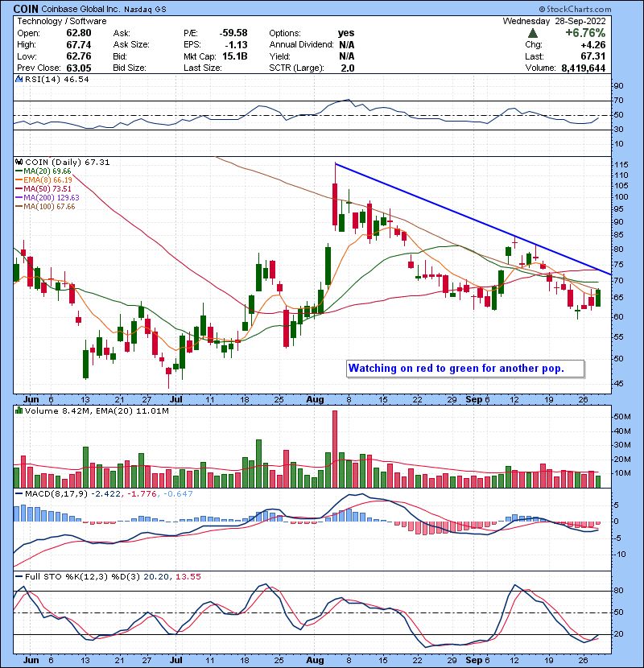Click the Volume value 8,419,644
Screen dimensions: 644x668
[x=584, y=68]
